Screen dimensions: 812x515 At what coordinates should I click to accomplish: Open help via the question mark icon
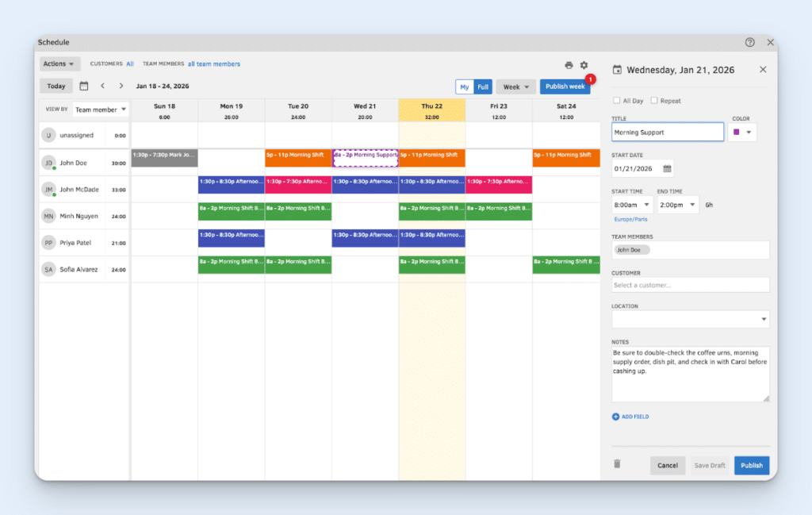point(749,42)
